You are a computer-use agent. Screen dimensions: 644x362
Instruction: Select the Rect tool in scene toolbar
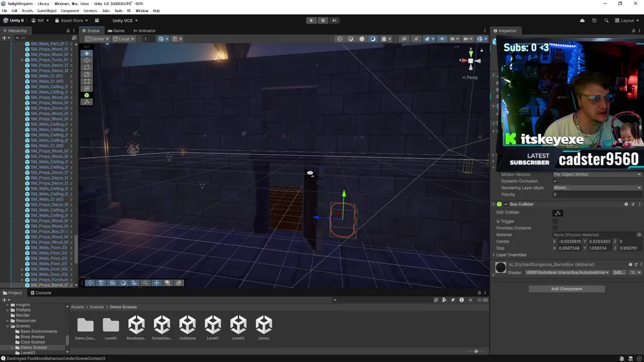pos(87,81)
